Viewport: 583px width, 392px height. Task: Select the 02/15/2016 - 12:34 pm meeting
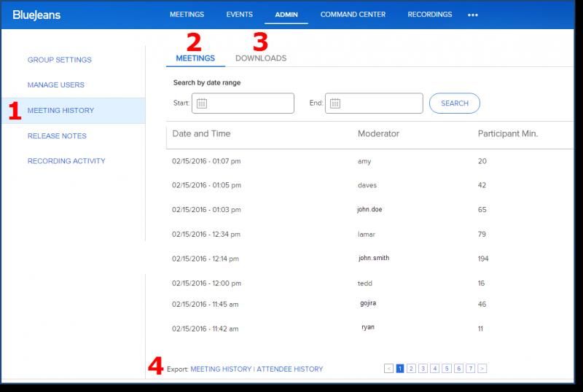click(x=206, y=234)
